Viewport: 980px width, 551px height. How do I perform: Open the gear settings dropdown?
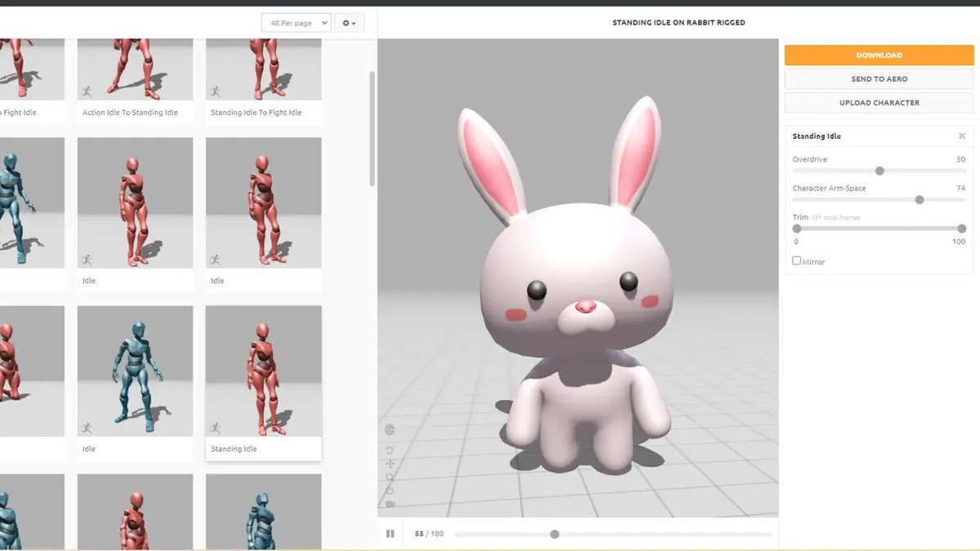[x=350, y=23]
